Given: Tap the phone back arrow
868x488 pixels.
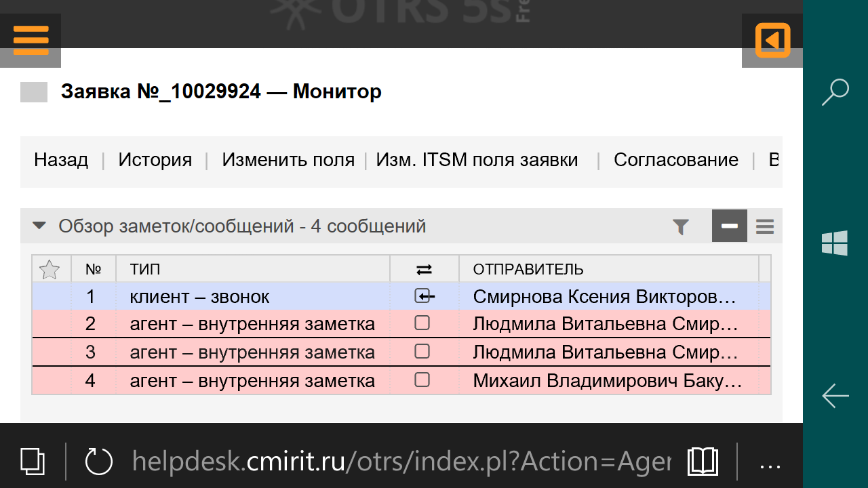Looking at the screenshot, I should pos(835,396).
